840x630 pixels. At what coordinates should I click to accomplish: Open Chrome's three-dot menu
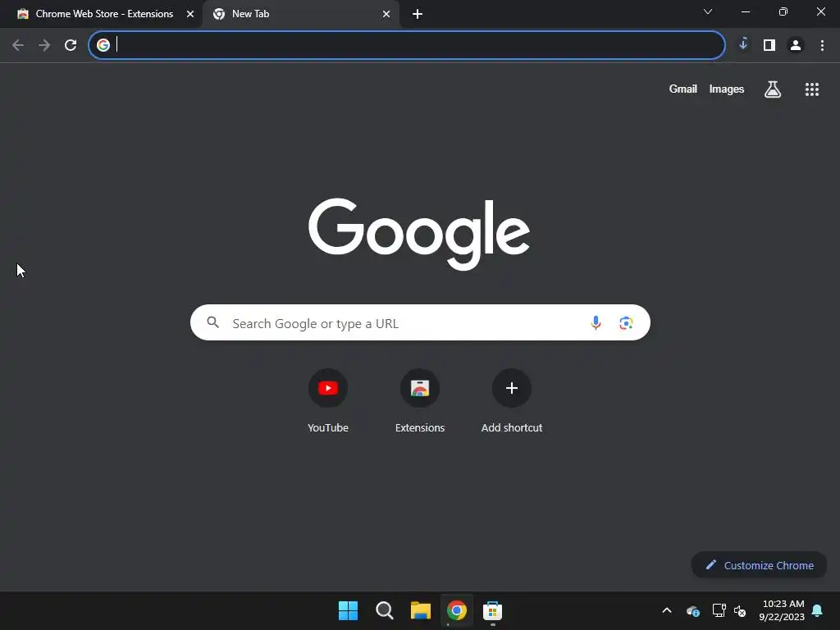coord(822,45)
